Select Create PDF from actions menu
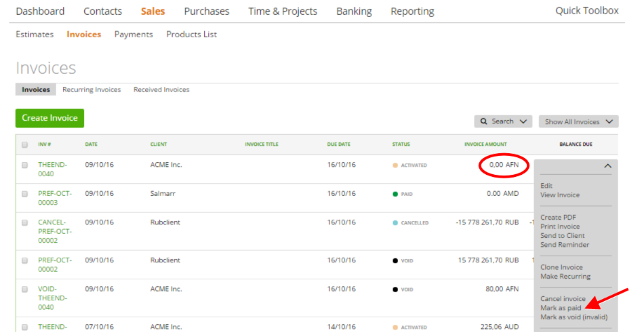 pyautogui.click(x=558, y=218)
